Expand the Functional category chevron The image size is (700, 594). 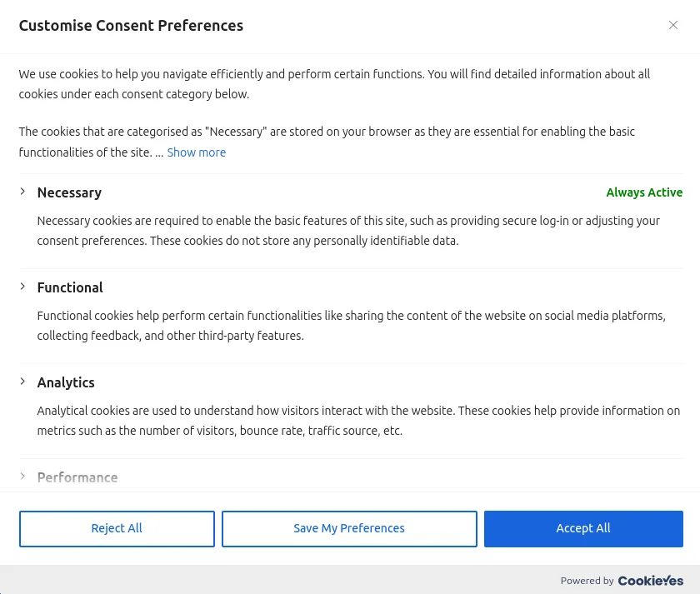tap(22, 287)
